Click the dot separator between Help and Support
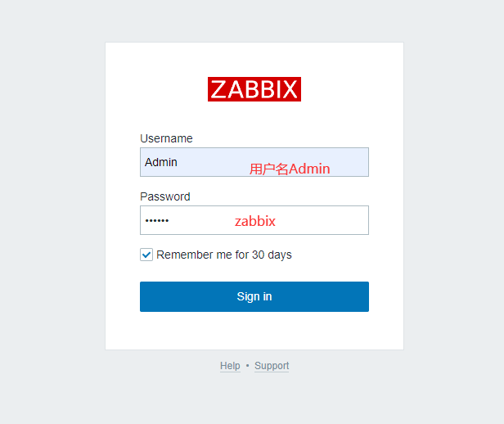The height and width of the screenshot is (424, 504). pos(247,366)
